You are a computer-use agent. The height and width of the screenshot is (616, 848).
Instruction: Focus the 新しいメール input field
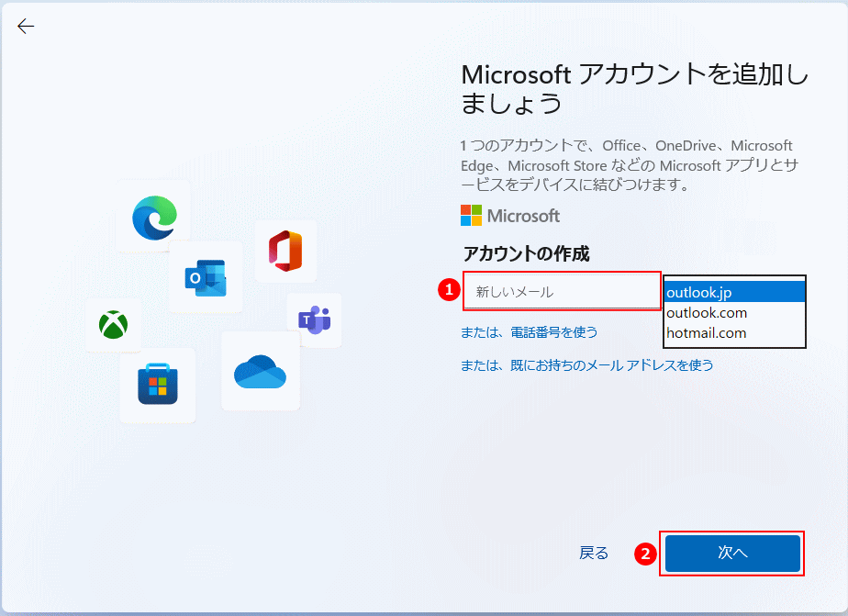point(562,292)
